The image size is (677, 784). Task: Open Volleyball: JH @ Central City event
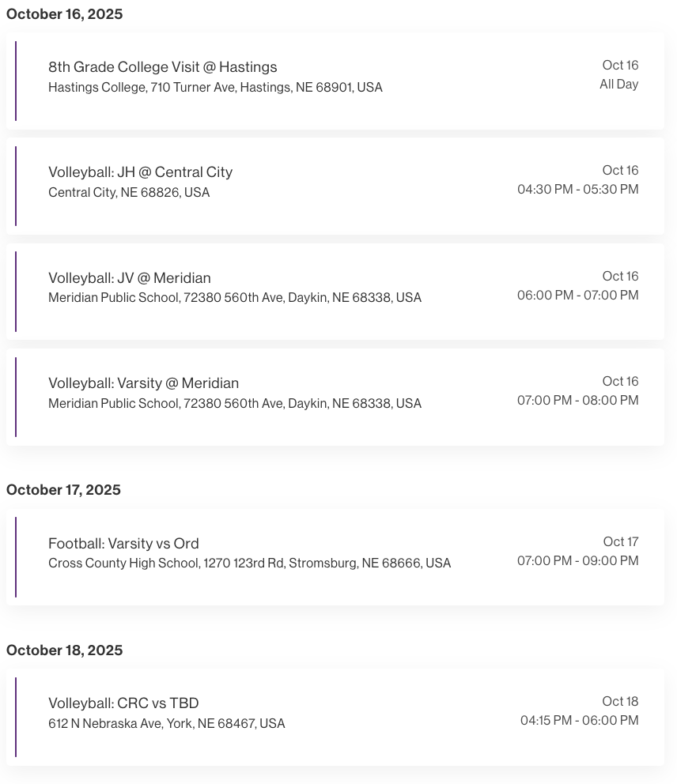pos(140,172)
